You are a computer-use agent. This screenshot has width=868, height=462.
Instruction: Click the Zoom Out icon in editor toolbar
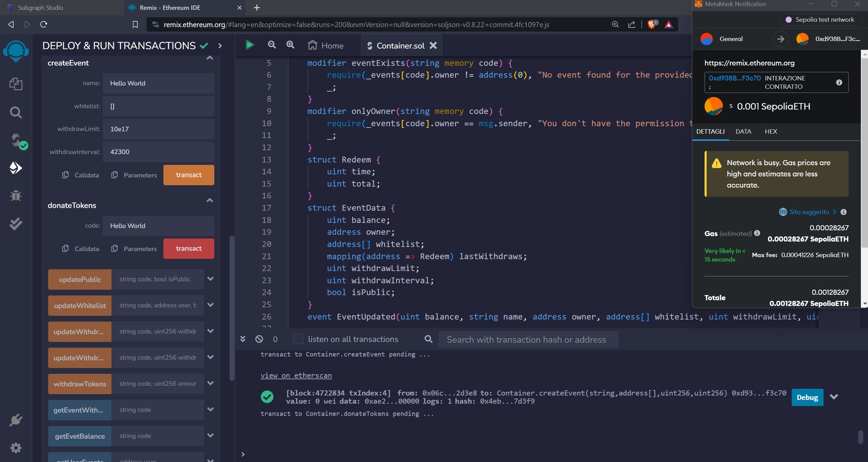[x=272, y=45]
